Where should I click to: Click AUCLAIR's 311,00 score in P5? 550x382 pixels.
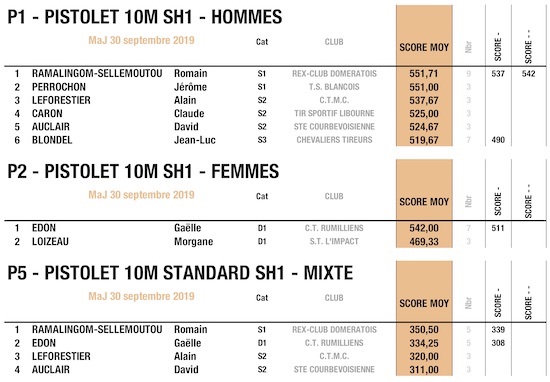click(x=424, y=370)
